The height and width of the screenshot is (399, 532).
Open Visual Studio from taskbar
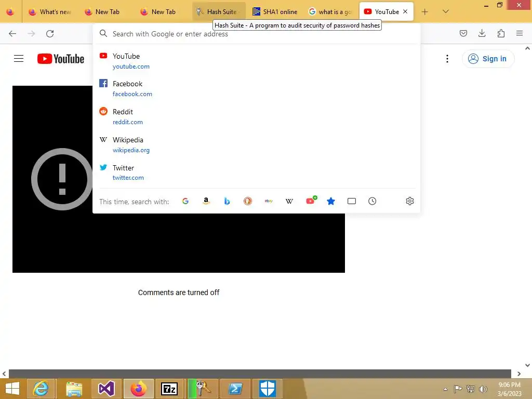(x=106, y=389)
